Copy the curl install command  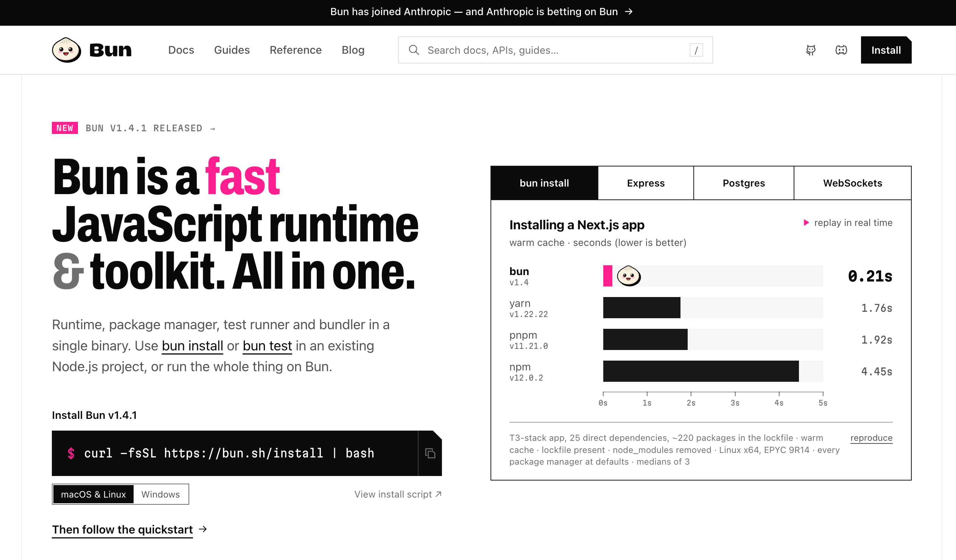(430, 453)
